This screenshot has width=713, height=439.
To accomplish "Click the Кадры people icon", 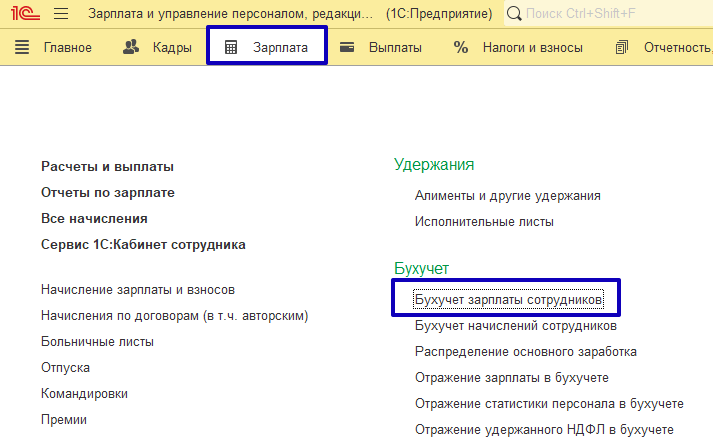I will 131,47.
